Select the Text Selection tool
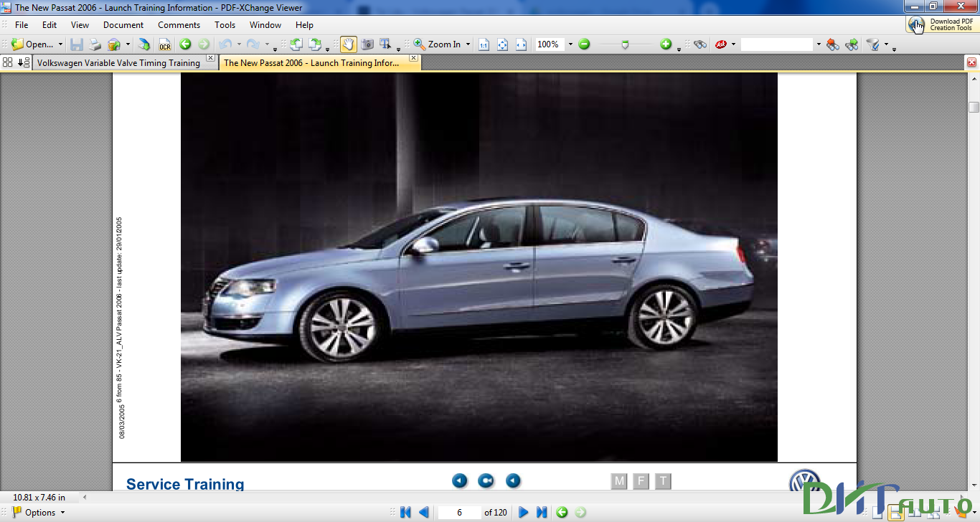The image size is (980, 522). (x=385, y=44)
